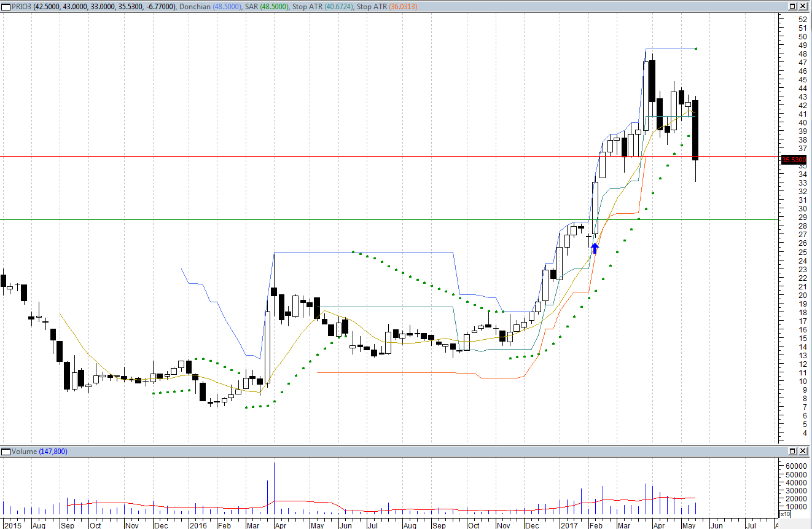This screenshot has height=529, width=812.
Task: Close the Volume pane
Action: [805, 452]
